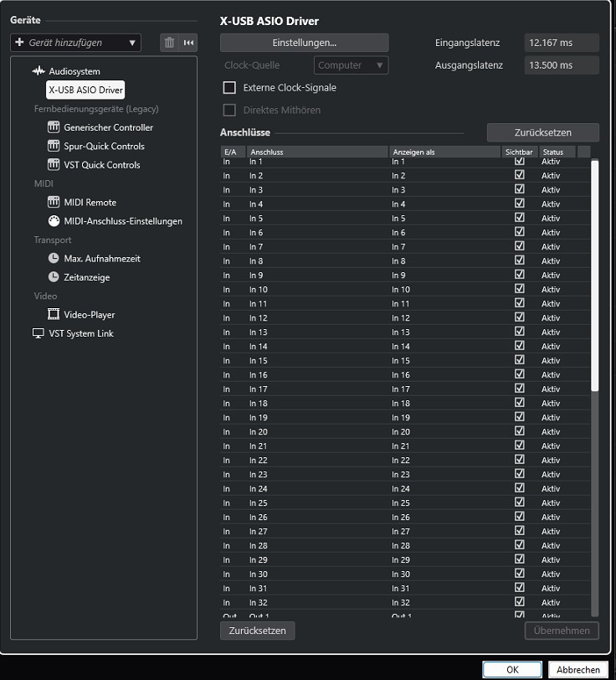Click the Video-Player film icon
Image resolution: width=616 pixels, height=680 pixels.
click(54, 314)
